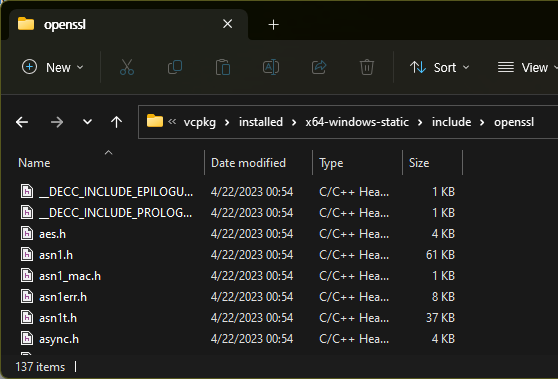Screen dimensions: 558x379
Task: Sort by Name column header
Action: [x=34, y=163]
